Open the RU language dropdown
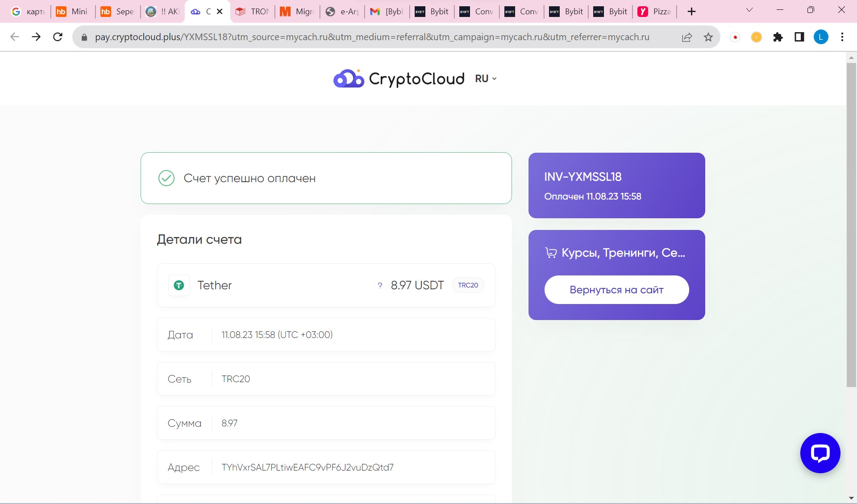Image resolution: width=857 pixels, height=504 pixels. pyautogui.click(x=486, y=79)
